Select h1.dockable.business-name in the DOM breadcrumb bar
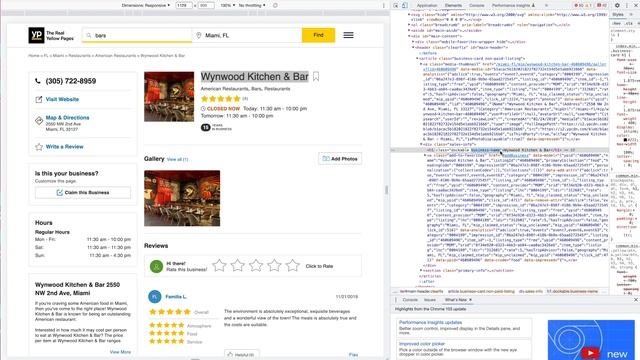The height and width of the screenshot is (360, 640). pyautogui.click(x=573, y=291)
